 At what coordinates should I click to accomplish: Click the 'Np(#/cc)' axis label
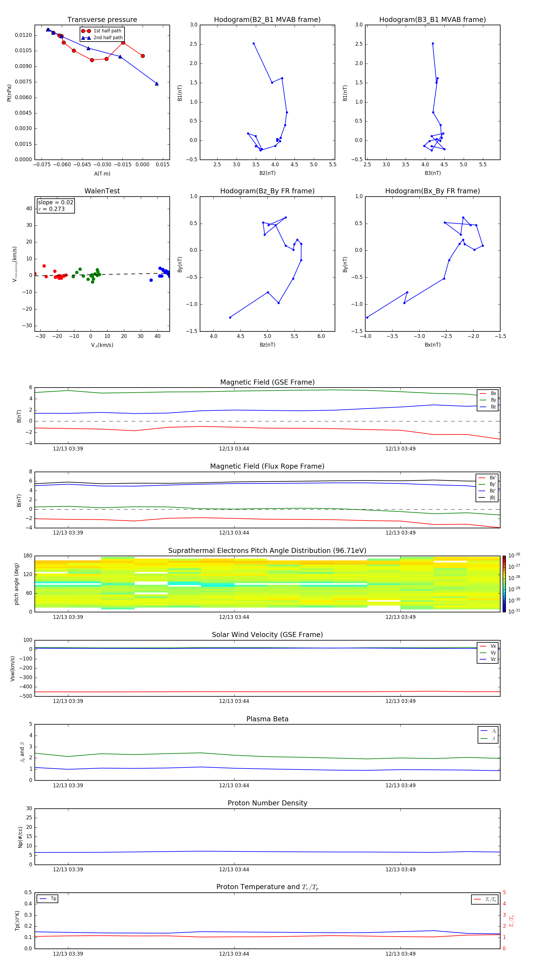click(20, 837)
